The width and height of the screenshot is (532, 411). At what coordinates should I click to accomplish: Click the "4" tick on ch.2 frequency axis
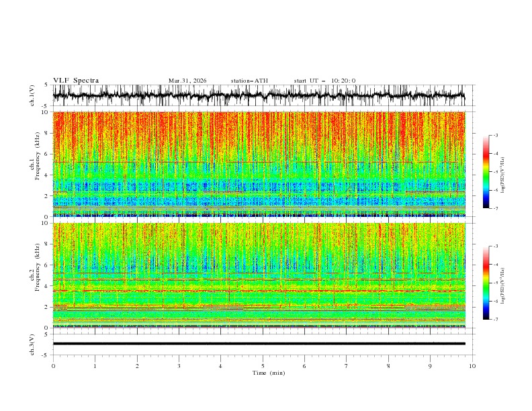click(x=47, y=286)
